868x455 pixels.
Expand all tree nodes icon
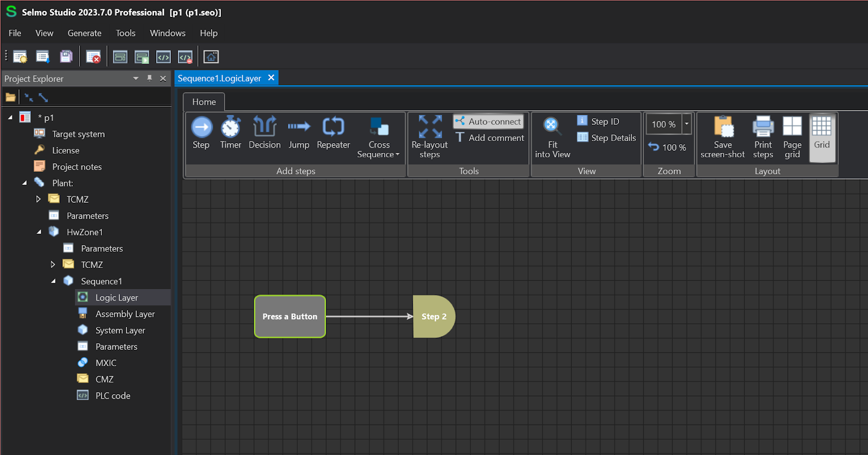tap(43, 98)
